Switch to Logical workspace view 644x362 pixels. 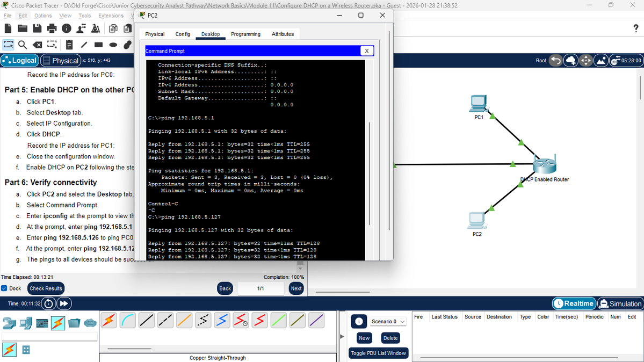click(20, 60)
